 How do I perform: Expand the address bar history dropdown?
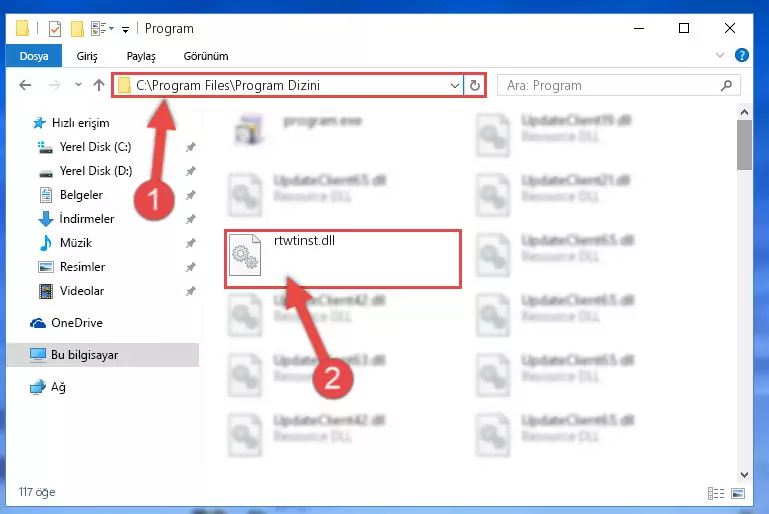point(455,85)
